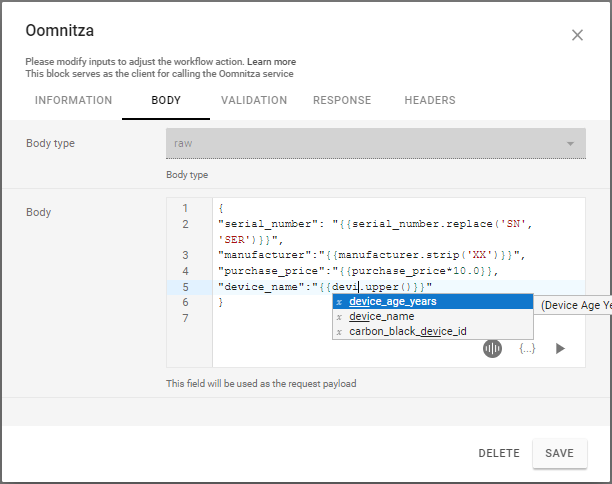The image size is (612, 484).
Task: Open the Body type dropdown arrow
Action: tap(571, 144)
